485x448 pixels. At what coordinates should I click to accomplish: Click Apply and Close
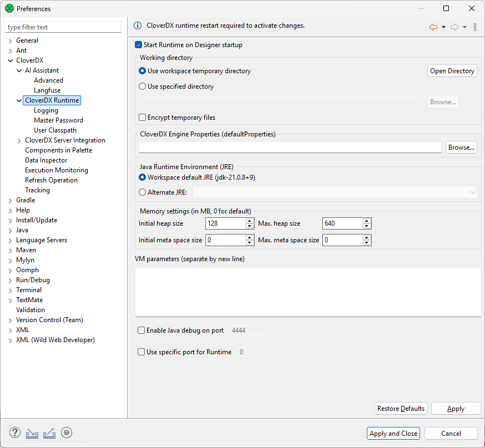(x=393, y=434)
